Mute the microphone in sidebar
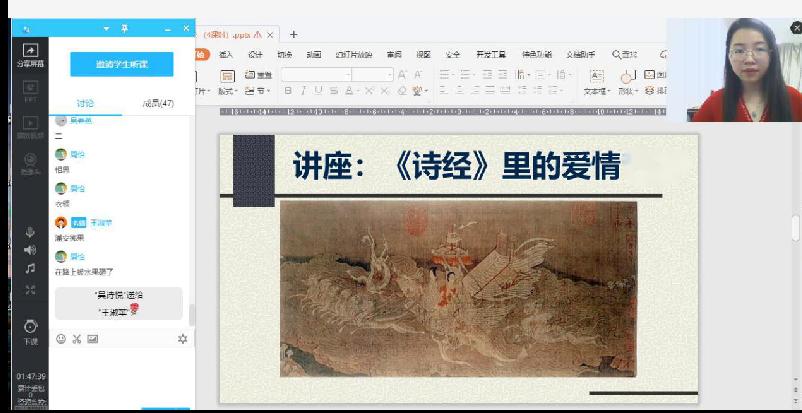The width and height of the screenshot is (802, 413). coord(30,232)
